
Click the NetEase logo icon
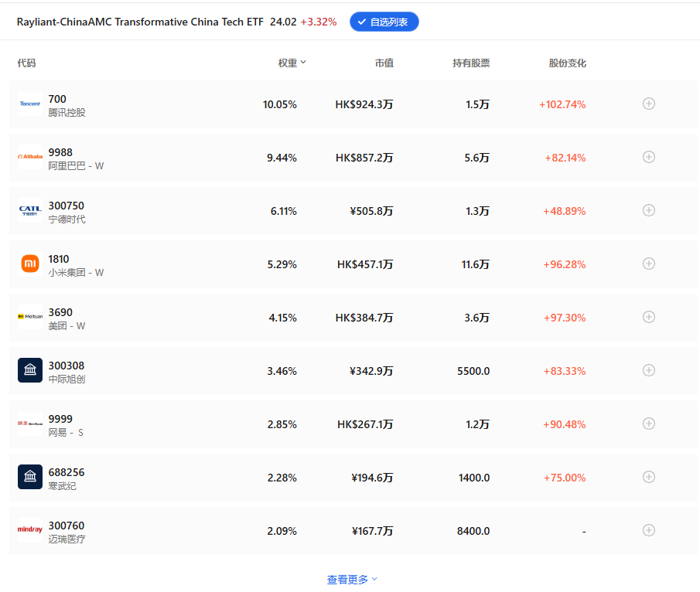click(30, 424)
